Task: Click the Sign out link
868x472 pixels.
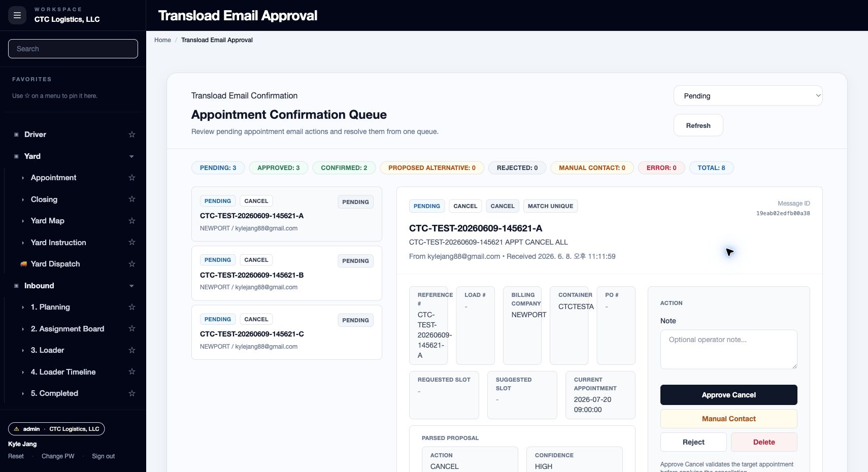Action: point(103,456)
